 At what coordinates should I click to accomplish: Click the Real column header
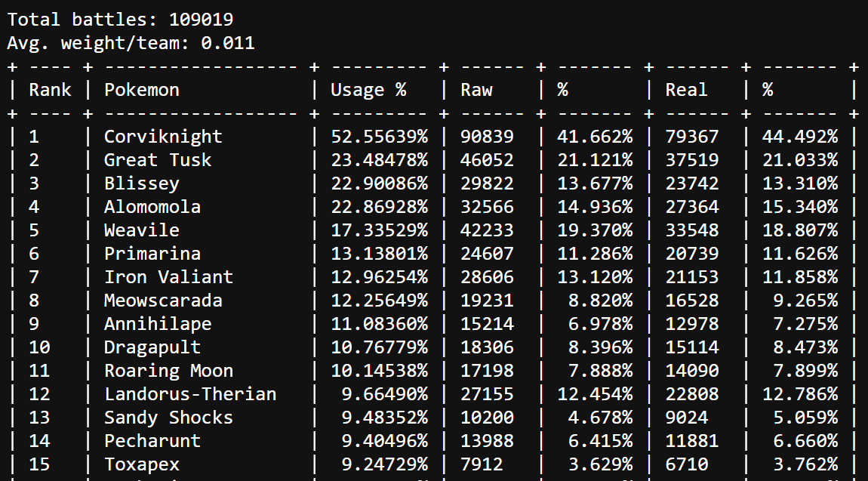tap(686, 90)
